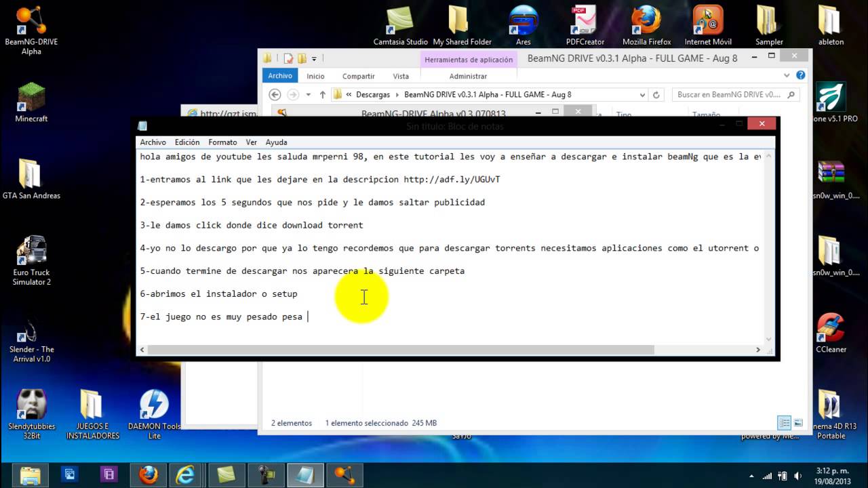Image resolution: width=868 pixels, height=488 pixels.
Task: Switch Explorer to large icons view
Action: coord(797,423)
